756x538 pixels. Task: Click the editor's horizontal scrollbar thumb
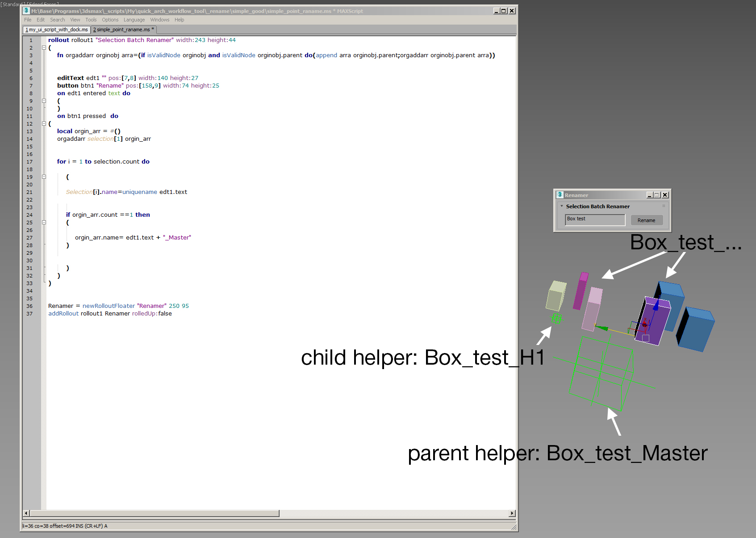154,513
